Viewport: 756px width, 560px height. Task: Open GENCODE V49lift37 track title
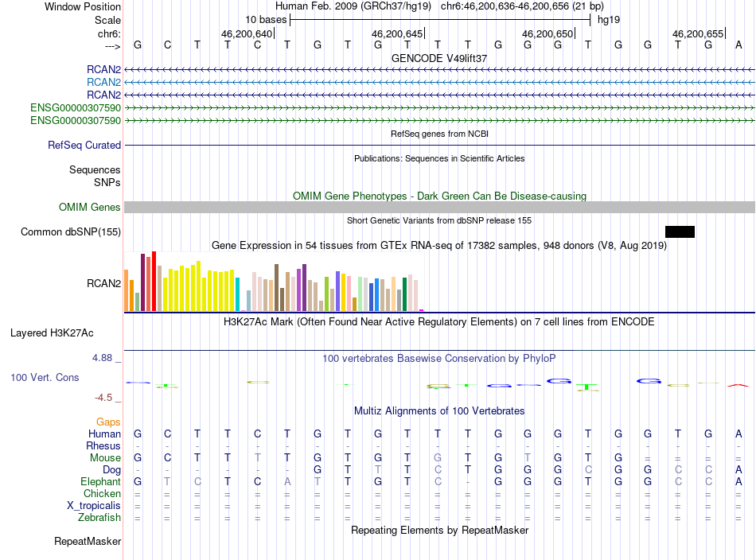click(439, 58)
